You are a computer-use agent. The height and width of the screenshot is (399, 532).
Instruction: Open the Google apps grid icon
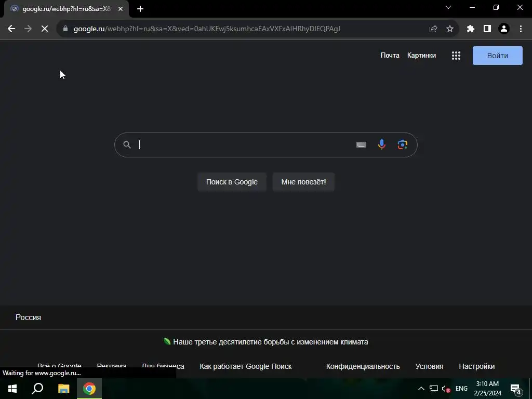456,56
